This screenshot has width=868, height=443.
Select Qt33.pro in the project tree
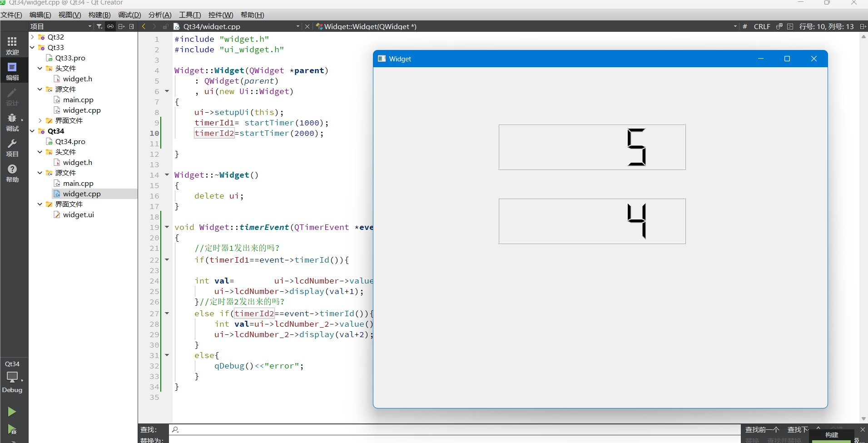[70, 58]
